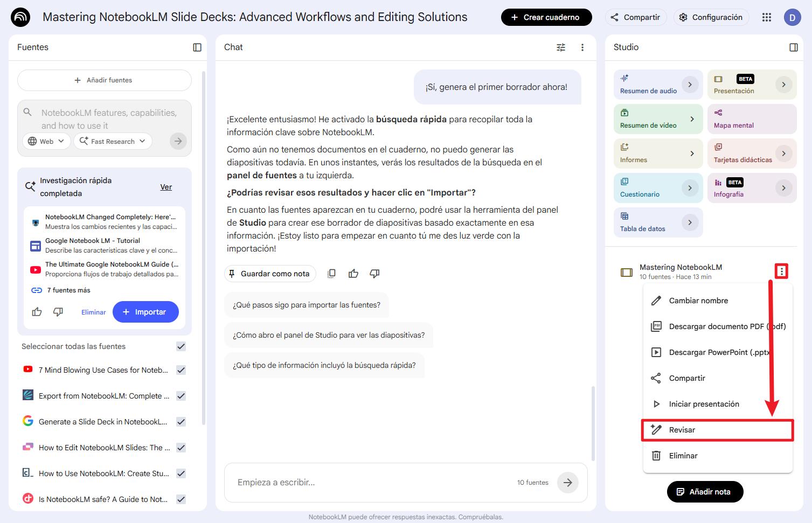Expand Tarjetas didácticas options arrow

(784, 154)
